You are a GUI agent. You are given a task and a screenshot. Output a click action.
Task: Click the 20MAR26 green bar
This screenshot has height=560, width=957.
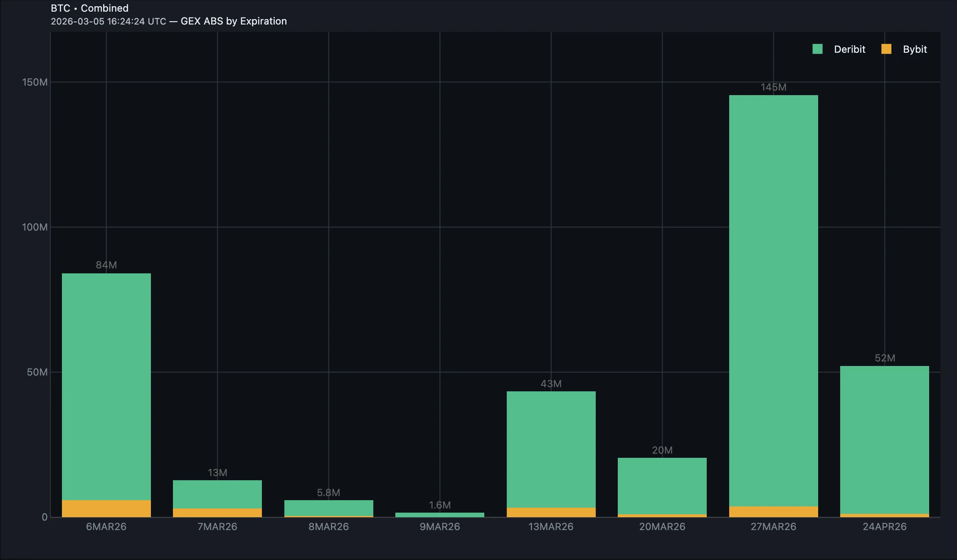pyautogui.click(x=662, y=485)
